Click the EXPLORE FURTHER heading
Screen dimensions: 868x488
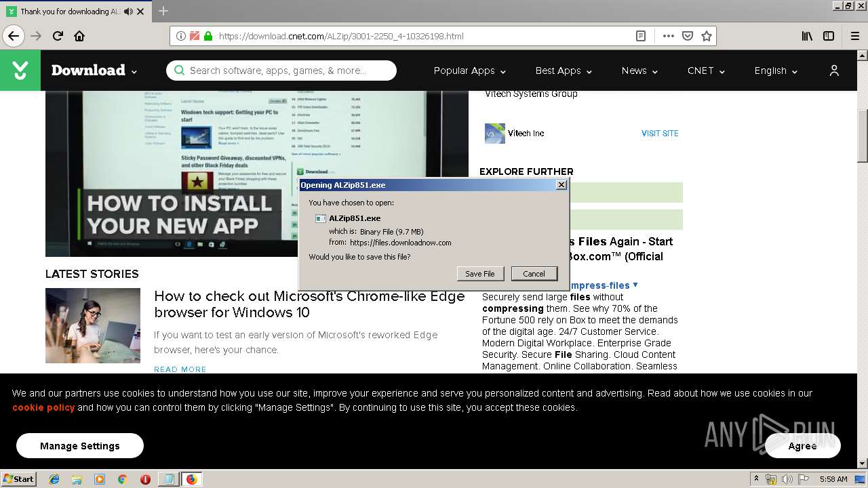pyautogui.click(x=526, y=171)
